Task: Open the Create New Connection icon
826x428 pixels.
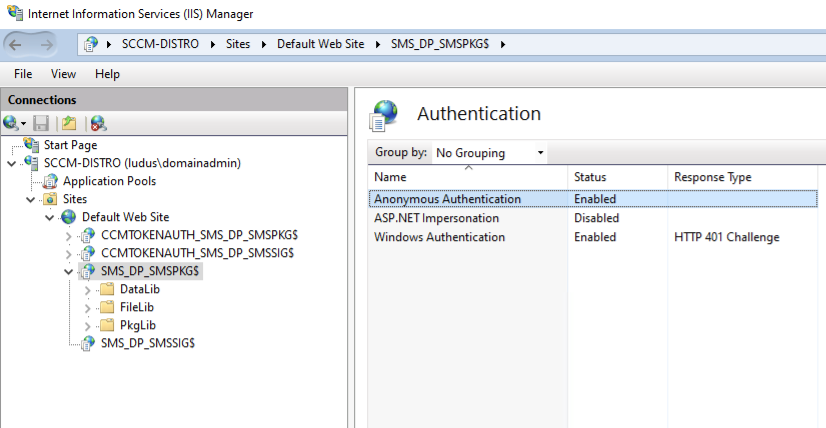Action: coord(14,123)
